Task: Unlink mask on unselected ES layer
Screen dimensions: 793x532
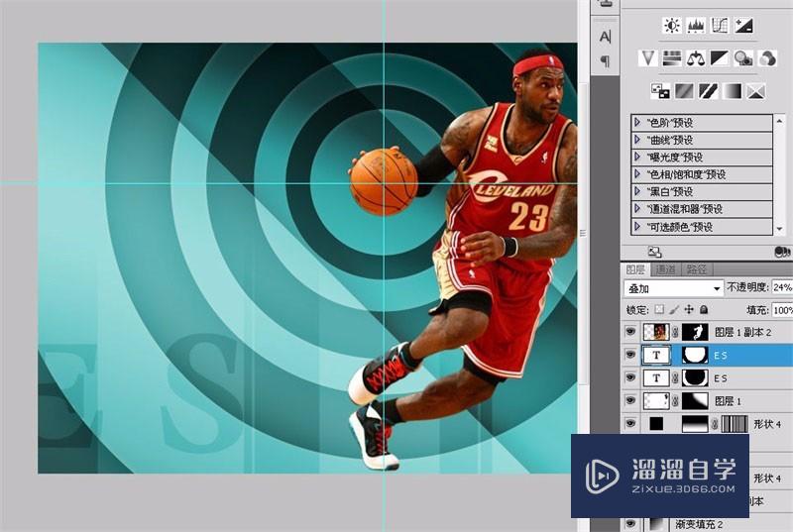Action: (x=676, y=377)
